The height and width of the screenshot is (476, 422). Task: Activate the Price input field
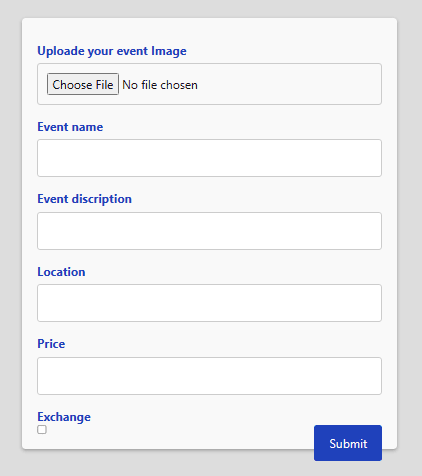[209, 376]
